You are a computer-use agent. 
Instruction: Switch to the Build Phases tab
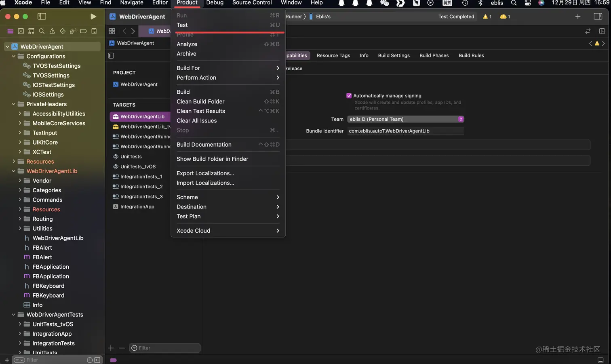pyautogui.click(x=434, y=55)
